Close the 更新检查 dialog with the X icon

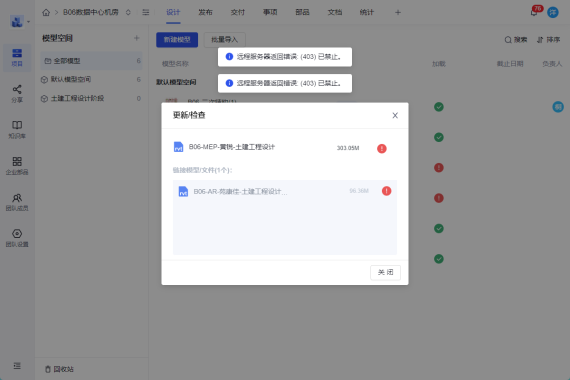coord(395,115)
